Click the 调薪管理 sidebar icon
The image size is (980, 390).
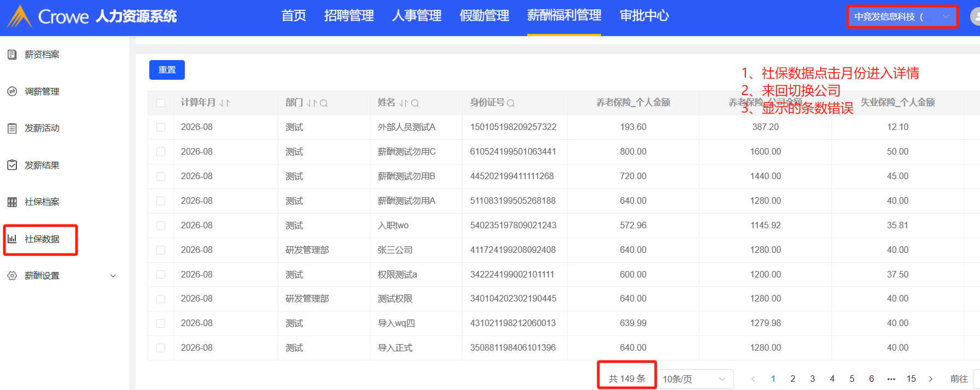pyautogui.click(x=12, y=91)
